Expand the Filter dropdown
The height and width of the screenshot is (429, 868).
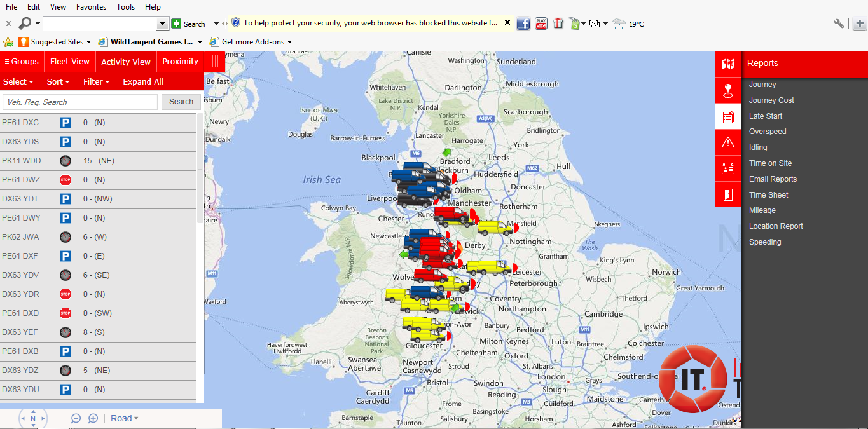96,82
